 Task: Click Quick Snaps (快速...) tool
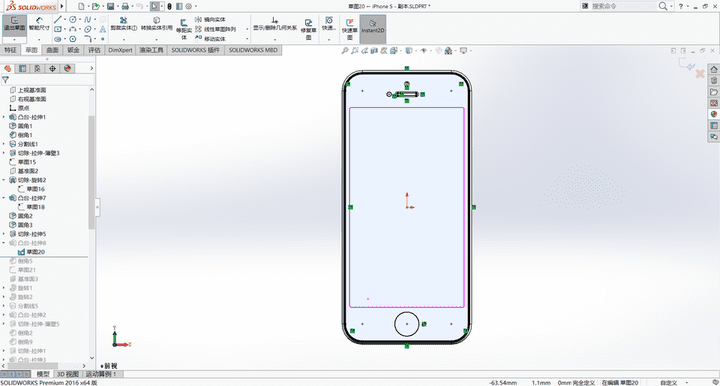(329, 24)
